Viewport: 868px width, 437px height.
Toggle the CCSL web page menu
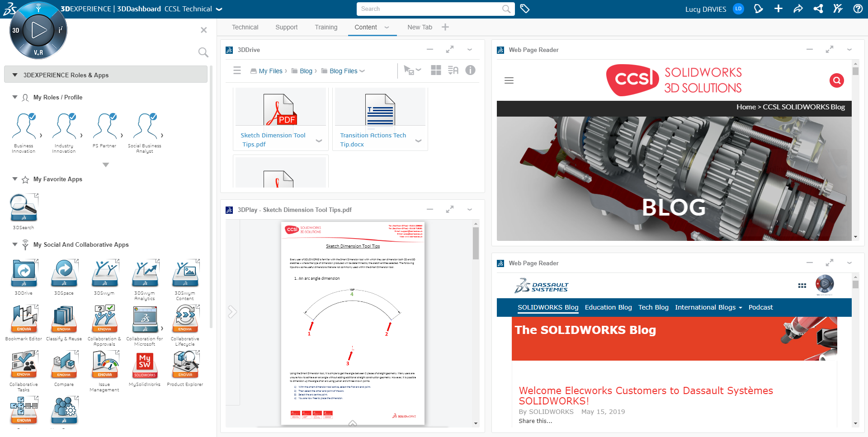tap(509, 80)
